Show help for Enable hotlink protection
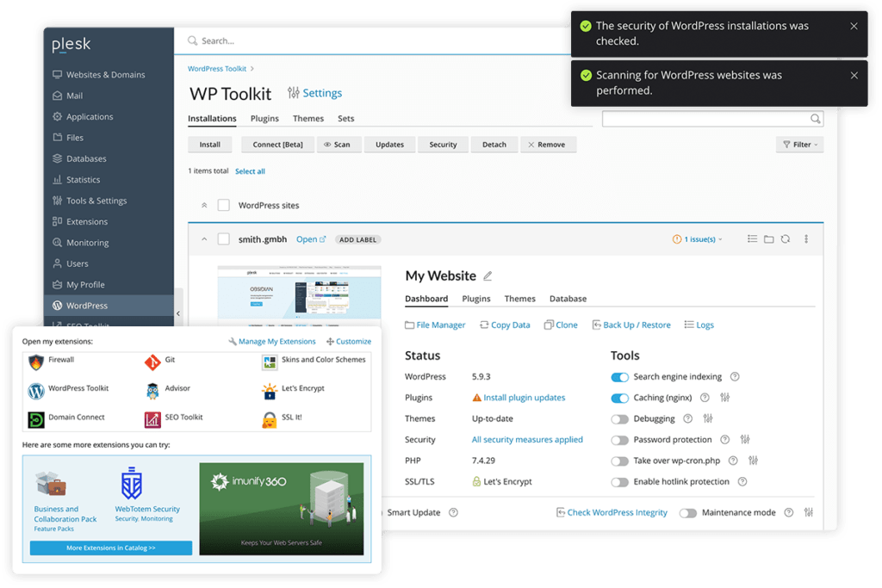 pyautogui.click(x=742, y=481)
